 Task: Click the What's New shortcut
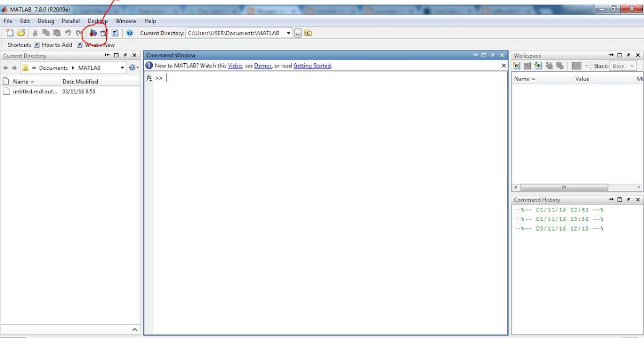[x=96, y=45]
